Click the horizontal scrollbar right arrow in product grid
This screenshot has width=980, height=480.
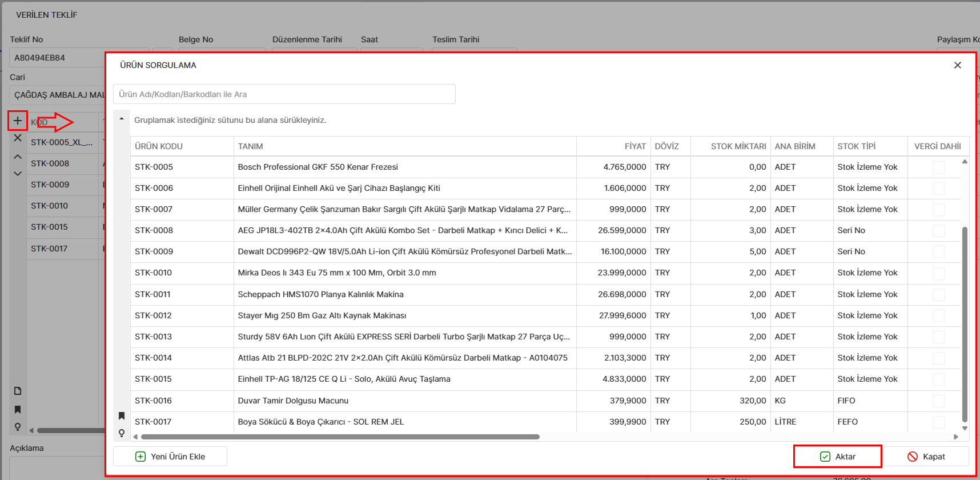click(956, 437)
